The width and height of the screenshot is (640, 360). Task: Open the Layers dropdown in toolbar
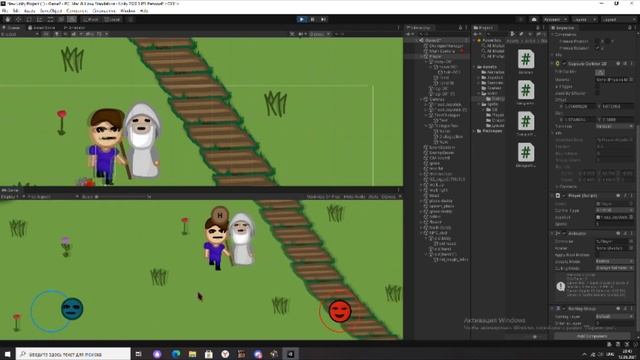(584, 19)
